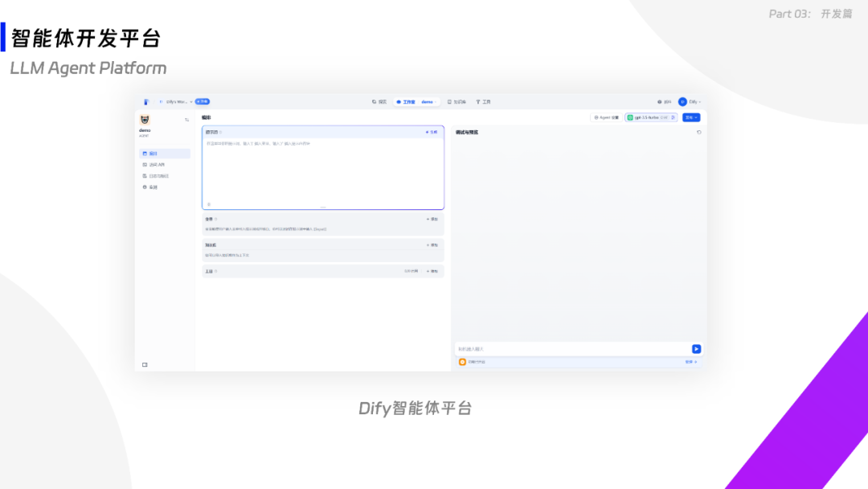This screenshot has width=868, height=489.
Task: Click the model settings icon in the selector
Action: coord(674,117)
